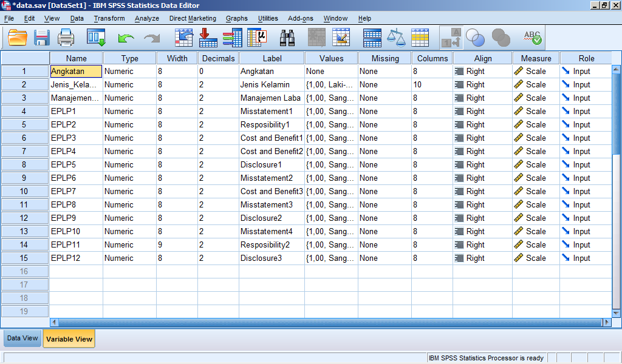The height and width of the screenshot is (364, 622).
Task: Click the EPLP3 Align Right cell
Action: coord(483,138)
